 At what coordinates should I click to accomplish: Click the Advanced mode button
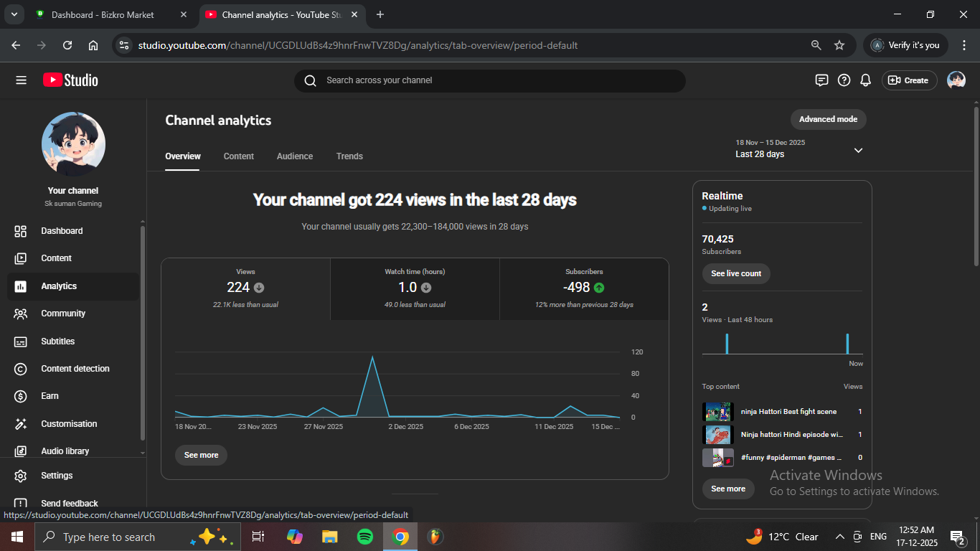tap(828, 119)
